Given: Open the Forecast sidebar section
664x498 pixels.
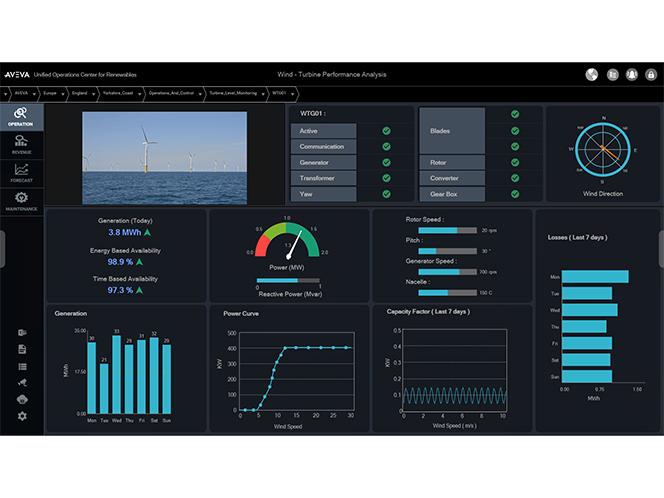Looking at the screenshot, I should [x=21, y=173].
